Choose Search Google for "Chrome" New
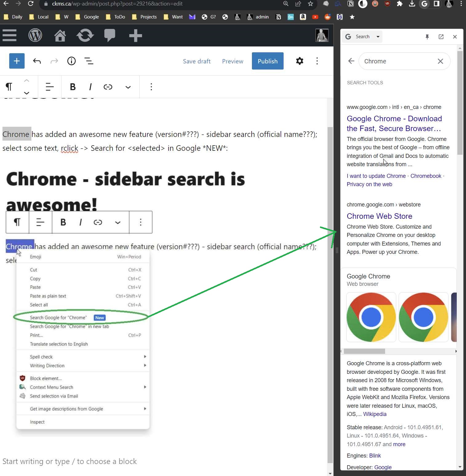Image resolution: width=466 pixels, height=476 pixels. tap(58, 318)
